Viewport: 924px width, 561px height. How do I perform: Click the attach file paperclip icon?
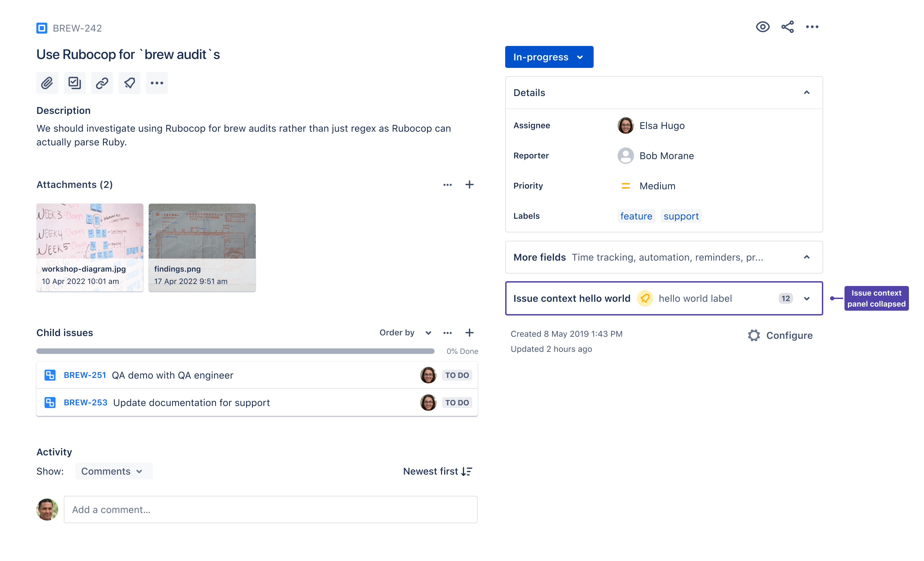point(47,83)
